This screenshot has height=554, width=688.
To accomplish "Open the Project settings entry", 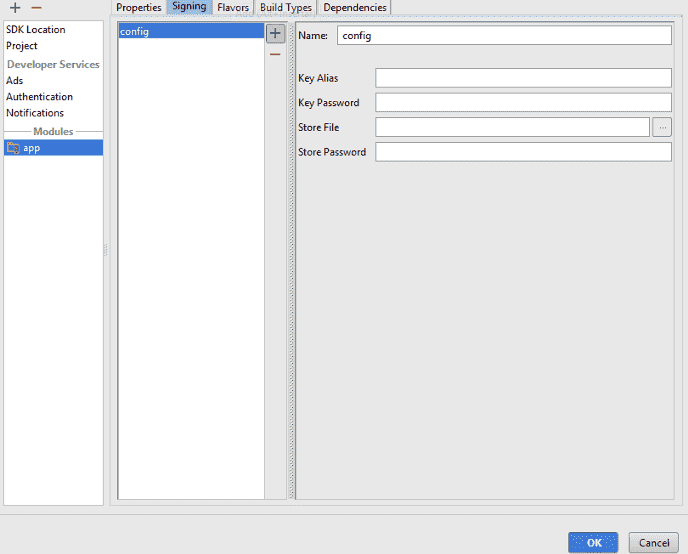I will pyautogui.click(x=22, y=46).
